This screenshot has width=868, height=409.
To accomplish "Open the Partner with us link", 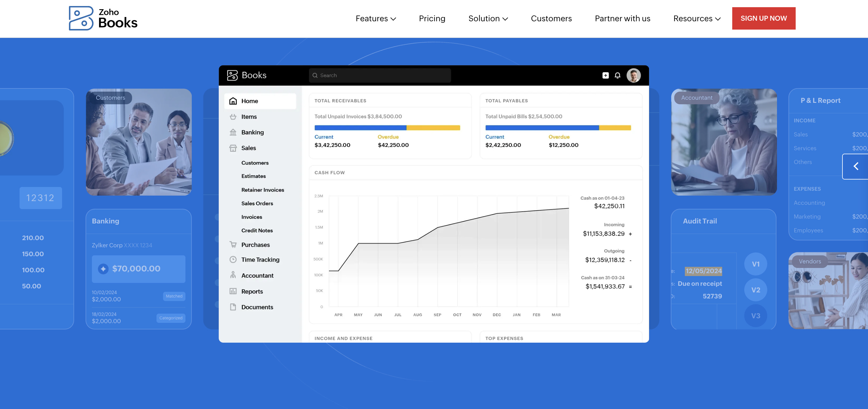I will tap(622, 19).
